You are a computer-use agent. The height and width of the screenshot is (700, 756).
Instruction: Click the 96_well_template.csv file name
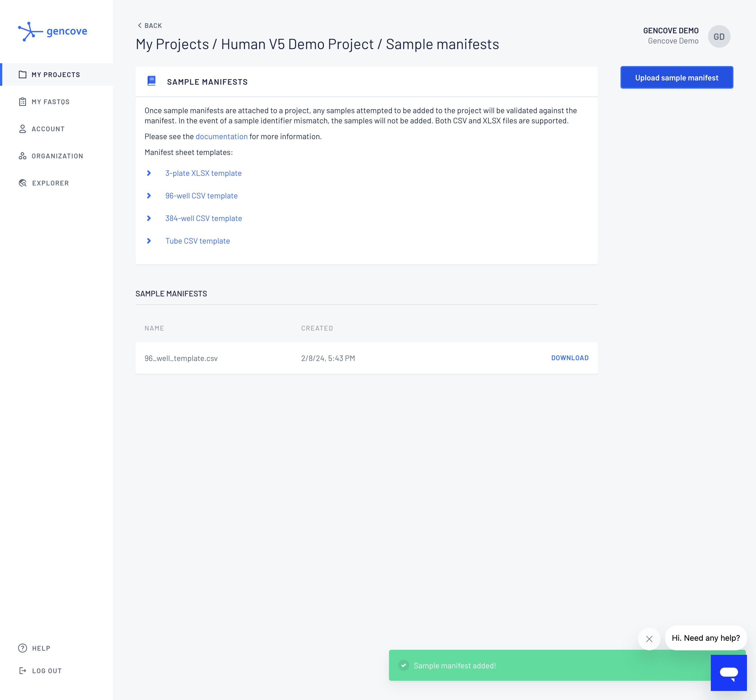click(181, 358)
